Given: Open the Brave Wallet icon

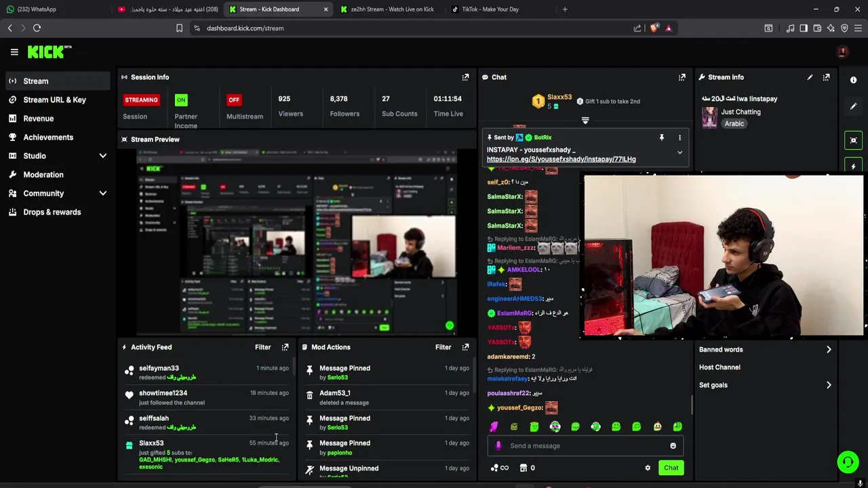Looking at the screenshot, I should click(817, 28).
